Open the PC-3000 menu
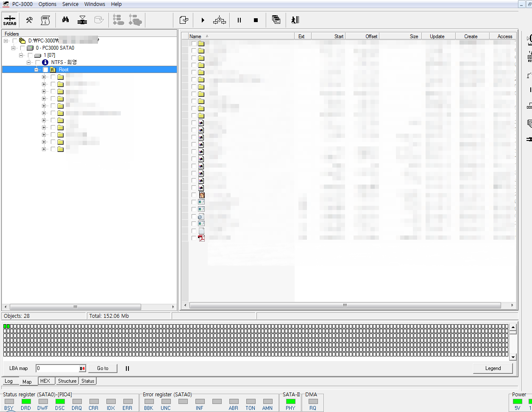The image size is (532, 412). tap(22, 4)
